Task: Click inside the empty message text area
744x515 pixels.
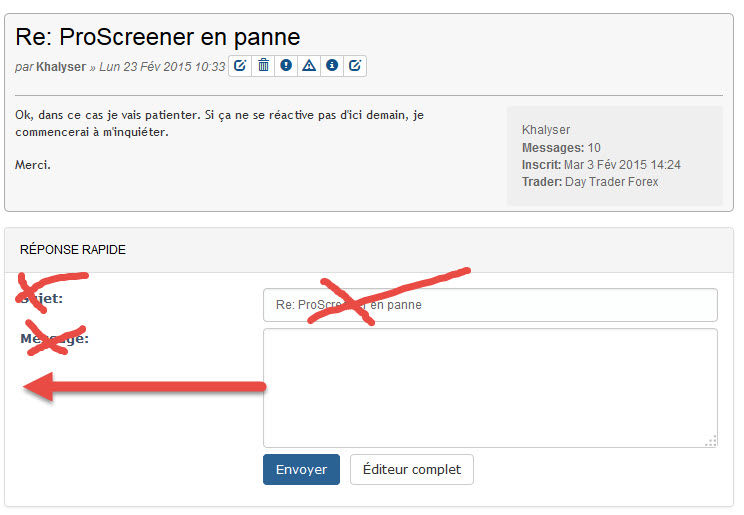Action: click(490, 388)
